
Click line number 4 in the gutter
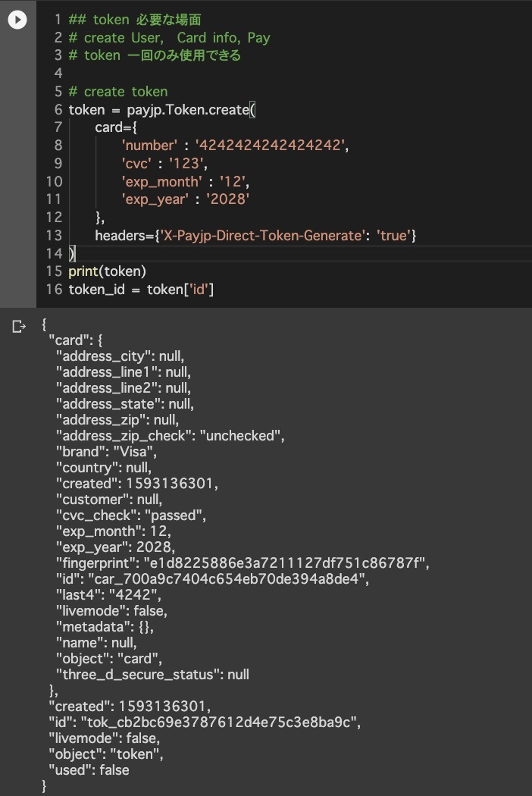pos(58,73)
